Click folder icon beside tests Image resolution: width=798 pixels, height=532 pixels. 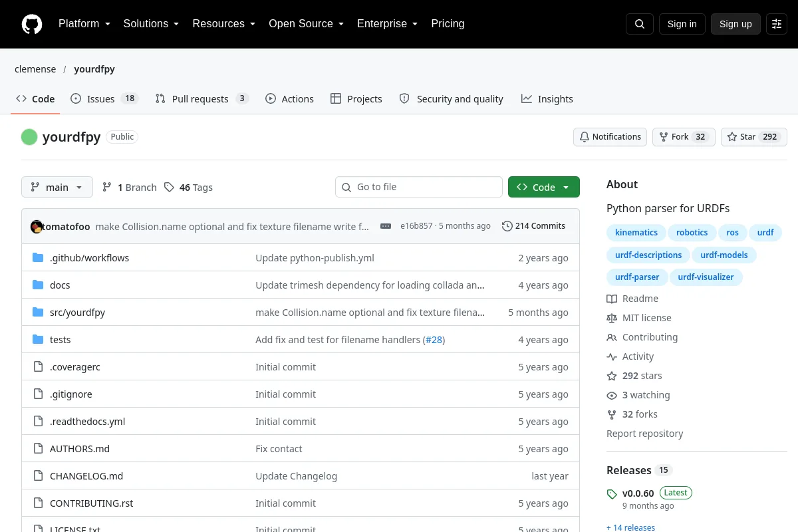(x=38, y=339)
